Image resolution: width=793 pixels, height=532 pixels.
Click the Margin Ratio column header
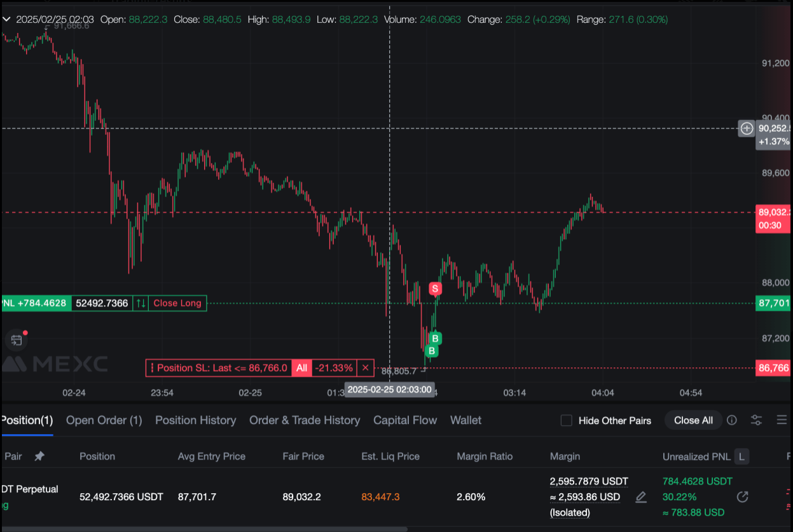[485, 456]
